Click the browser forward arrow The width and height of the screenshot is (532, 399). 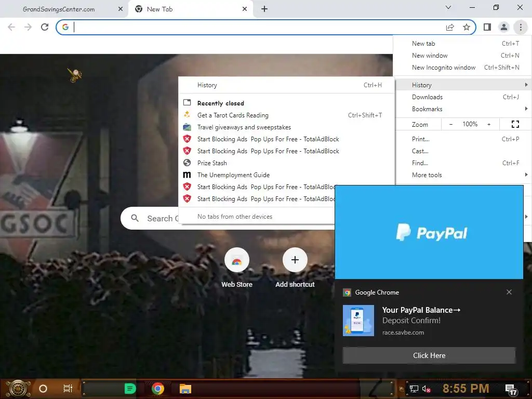point(28,27)
